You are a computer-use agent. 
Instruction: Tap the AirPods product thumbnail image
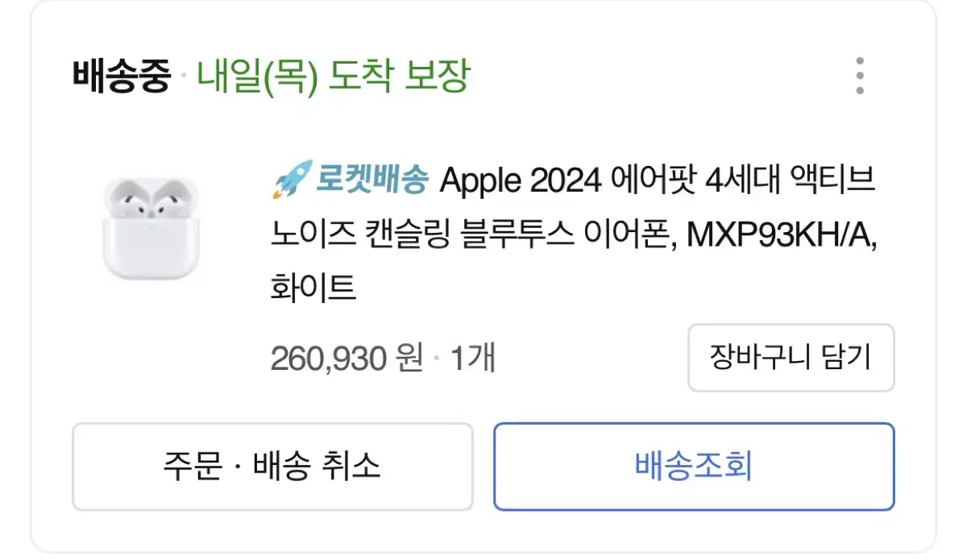(150, 228)
